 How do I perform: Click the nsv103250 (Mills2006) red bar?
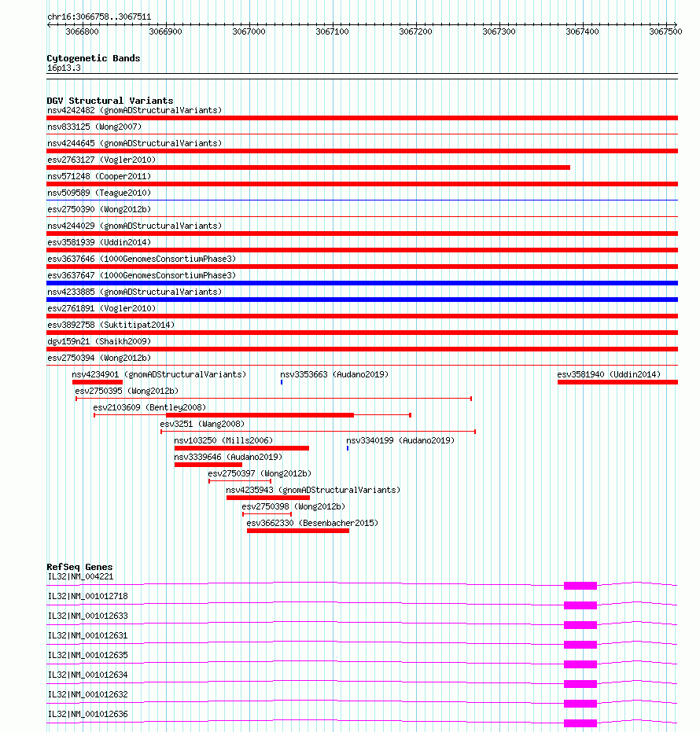tap(241, 448)
